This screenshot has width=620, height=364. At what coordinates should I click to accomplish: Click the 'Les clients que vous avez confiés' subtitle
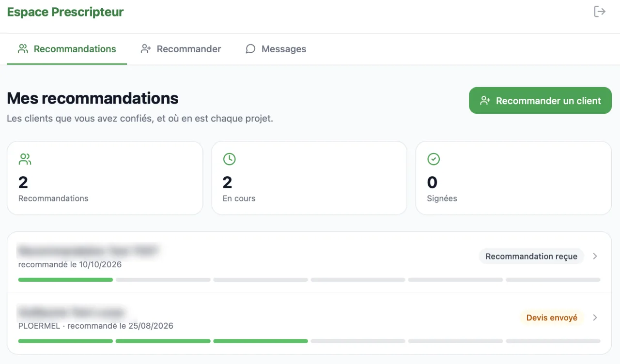[140, 119]
